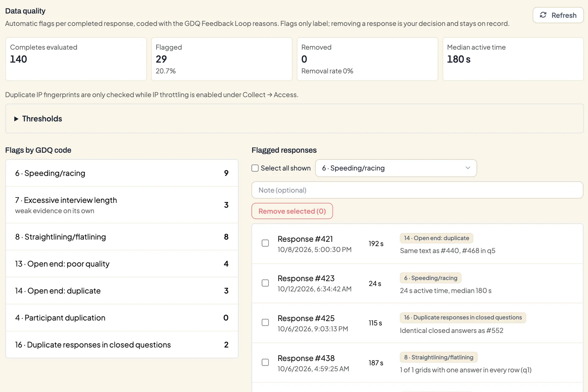
Task: Click the Flagged 29 card
Action: point(222,59)
